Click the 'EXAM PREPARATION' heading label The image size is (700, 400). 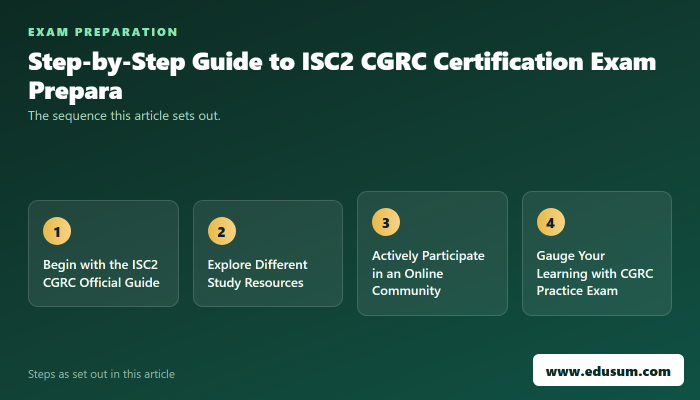(103, 32)
